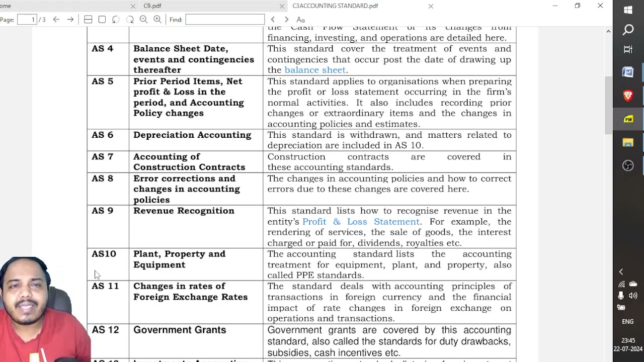Select 'Changes in rates of Foreign Exchange Rates'
Screen dimensions: 644x362
pos(191,292)
